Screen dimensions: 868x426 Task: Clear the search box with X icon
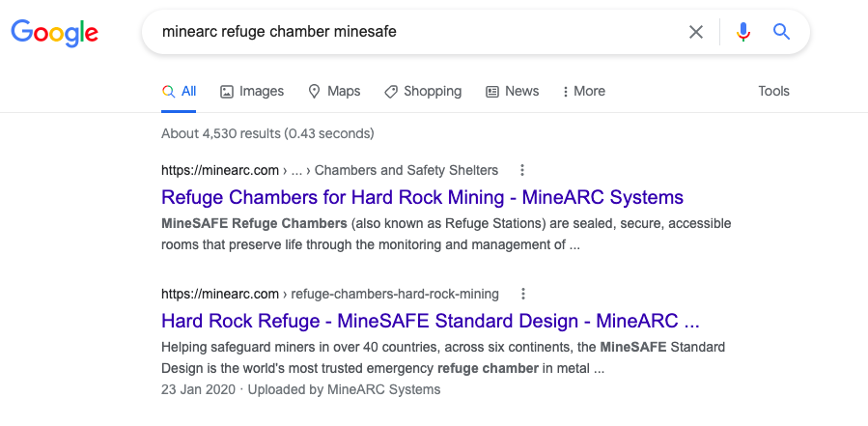696,32
